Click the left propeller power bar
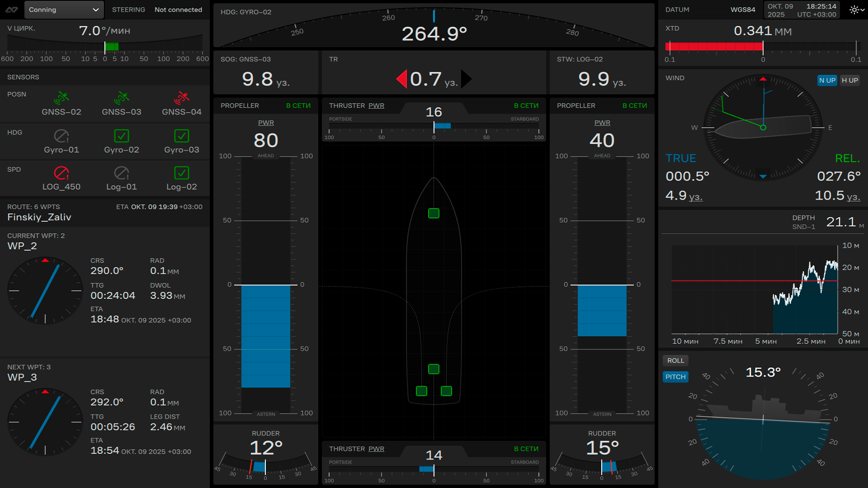This screenshot has height=488, width=868. click(266, 285)
